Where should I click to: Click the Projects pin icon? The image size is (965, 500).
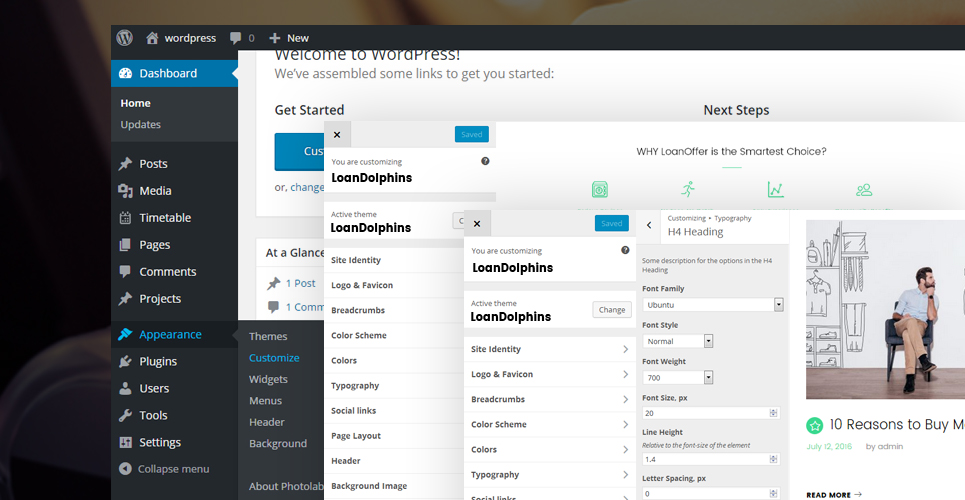[126, 299]
